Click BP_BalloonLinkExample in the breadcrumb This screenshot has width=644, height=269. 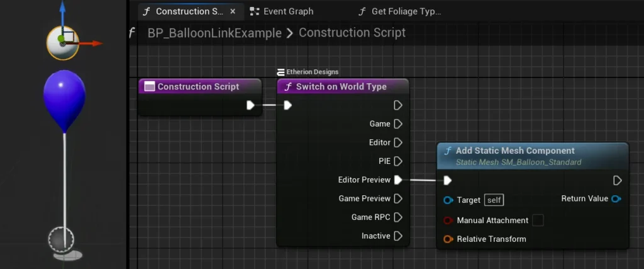pyautogui.click(x=214, y=33)
